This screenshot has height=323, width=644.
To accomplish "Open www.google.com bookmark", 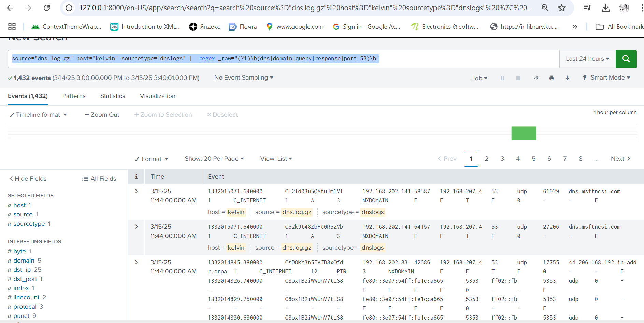I will [x=295, y=27].
